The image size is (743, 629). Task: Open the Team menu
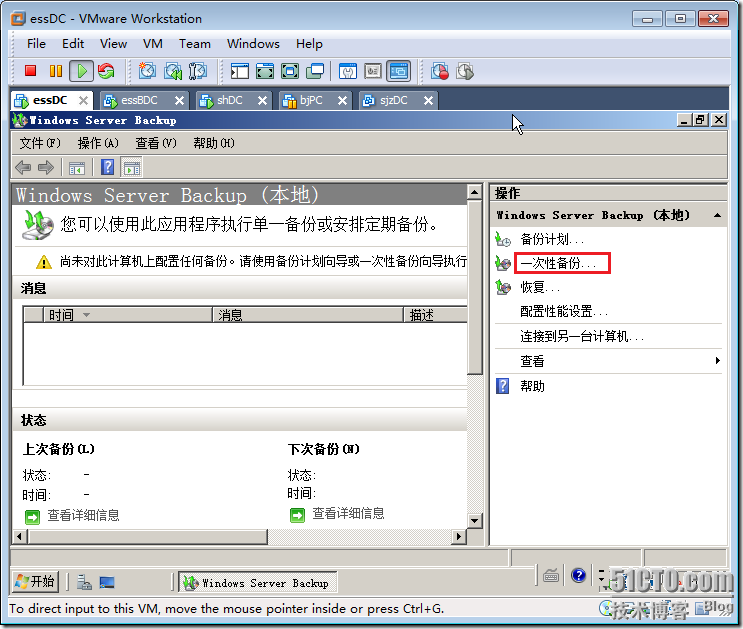coord(195,44)
